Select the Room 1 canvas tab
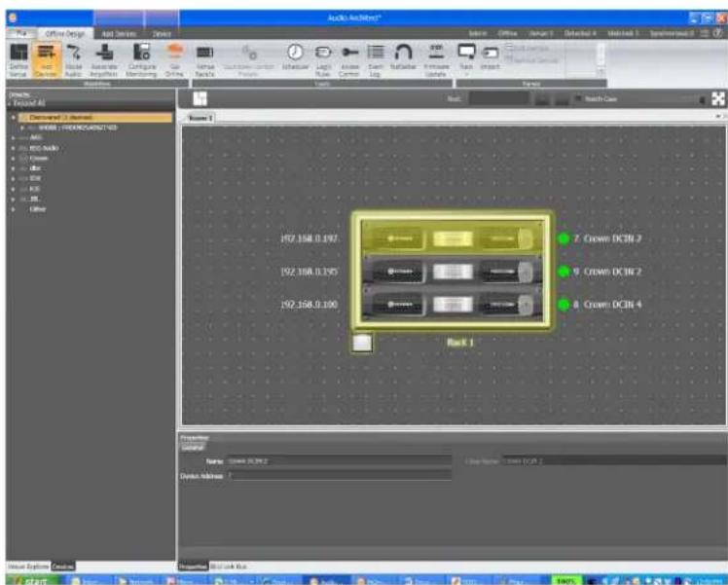This screenshot has width=728, height=585. (x=200, y=118)
